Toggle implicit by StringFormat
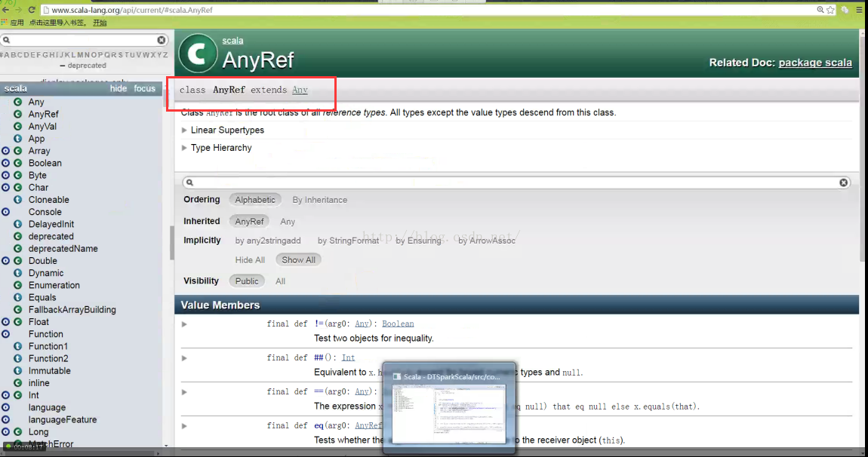 [348, 241]
